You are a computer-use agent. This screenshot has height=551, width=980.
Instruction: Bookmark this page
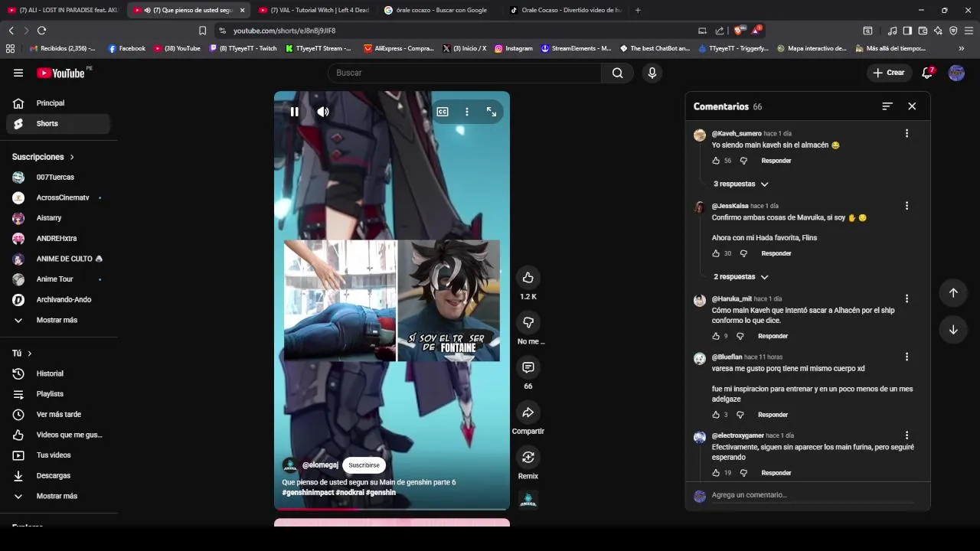click(x=202, y=31)
